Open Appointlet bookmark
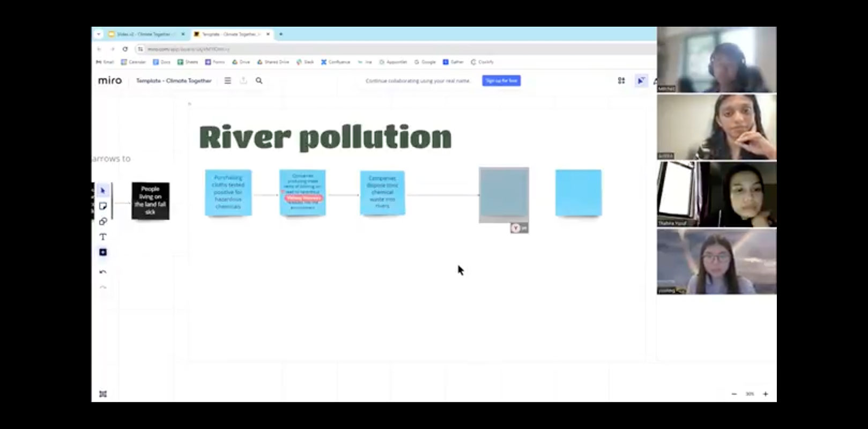This screenshot has height=429, width=868. 393,62
